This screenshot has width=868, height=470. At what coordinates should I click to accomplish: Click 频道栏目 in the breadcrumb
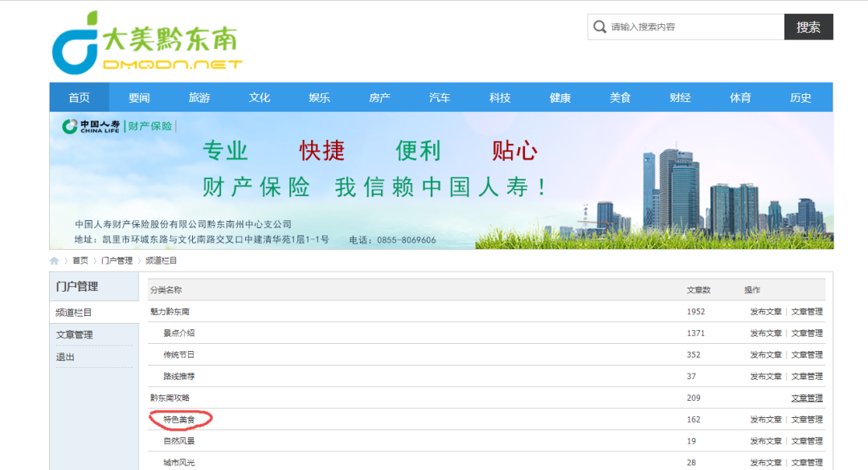coord(161,261)
